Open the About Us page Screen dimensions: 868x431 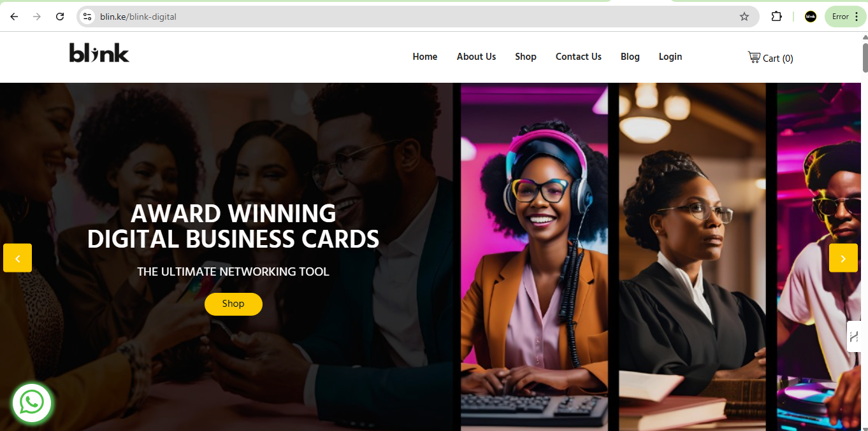[476, 57]
